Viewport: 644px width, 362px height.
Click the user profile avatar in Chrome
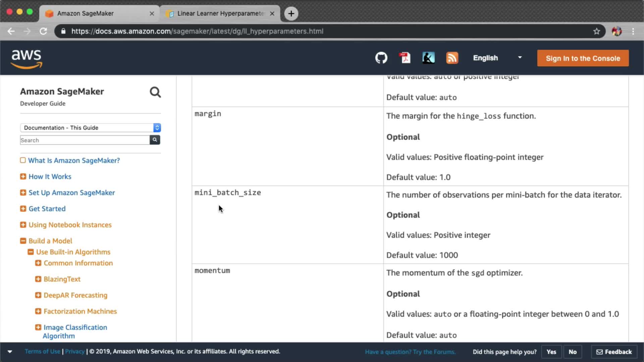(x=616, y=31)
